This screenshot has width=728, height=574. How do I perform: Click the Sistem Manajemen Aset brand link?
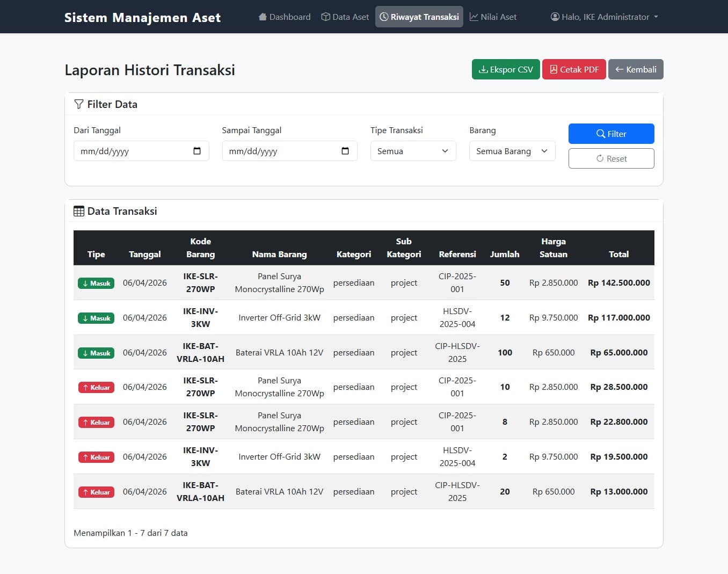(142, 17)
